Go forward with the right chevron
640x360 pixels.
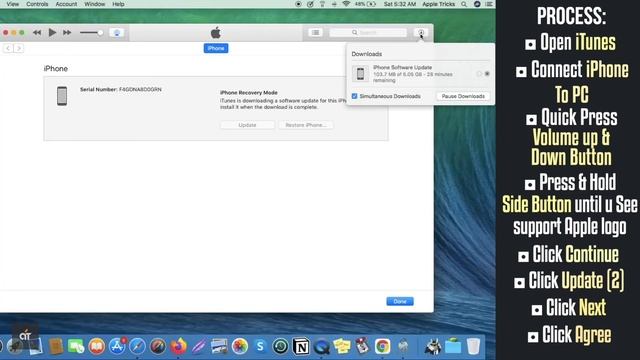[18, 48]
